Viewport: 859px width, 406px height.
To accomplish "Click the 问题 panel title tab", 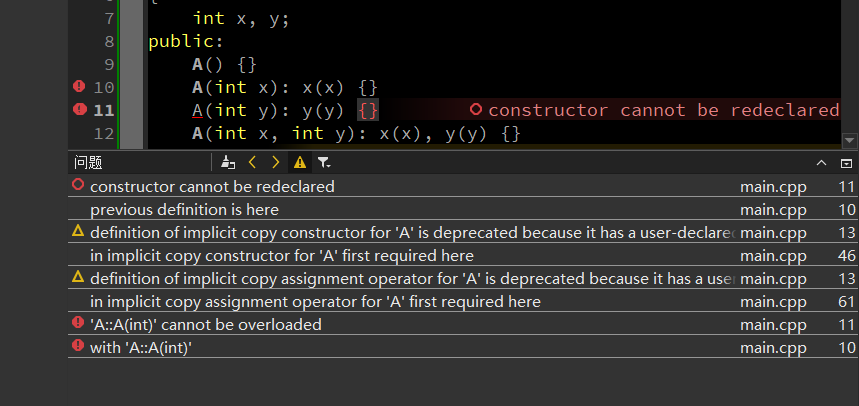I will pos(89,162).
